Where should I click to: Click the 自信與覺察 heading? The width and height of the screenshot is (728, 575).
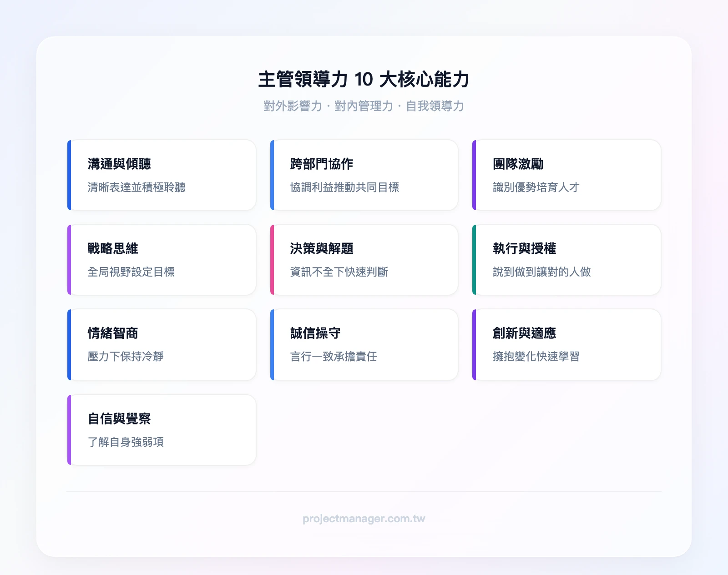click(119, 419)
